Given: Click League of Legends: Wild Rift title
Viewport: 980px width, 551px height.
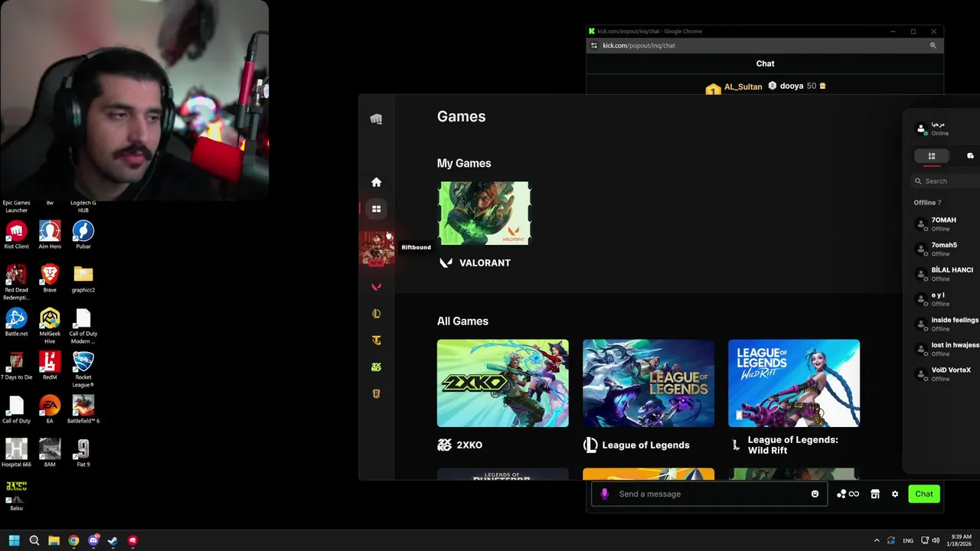Looking at the screenshot, I should 793,445.
